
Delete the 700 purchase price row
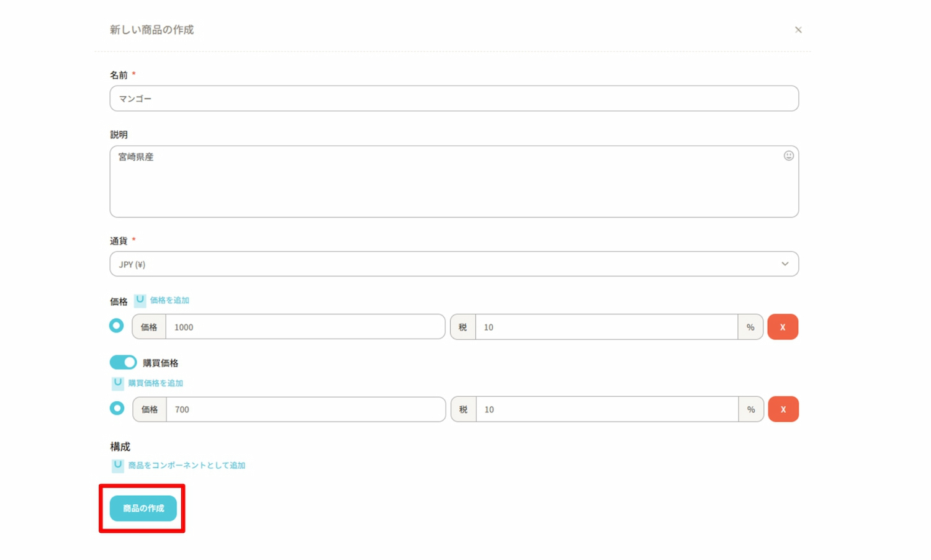[x=783, y=409]
